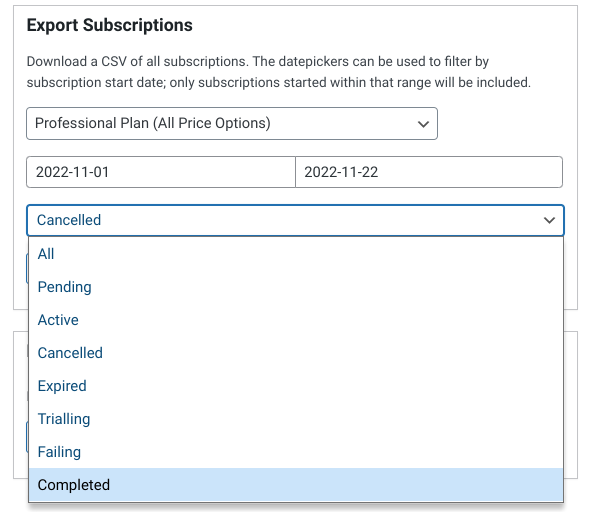Click the chevron on the plan dropdown
This screenshot has height=512, width=597.
point(423,124)
